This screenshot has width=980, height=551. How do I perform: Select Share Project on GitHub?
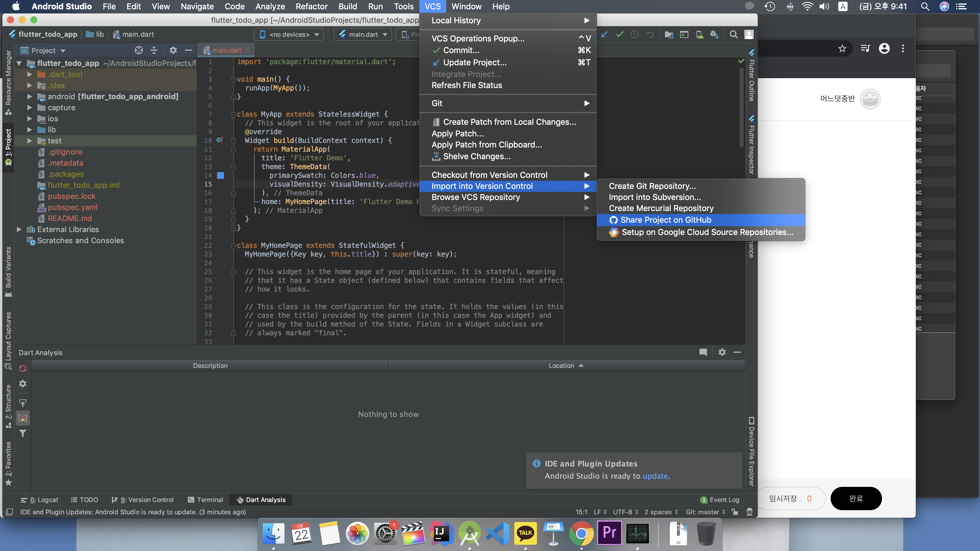point(665,220)
